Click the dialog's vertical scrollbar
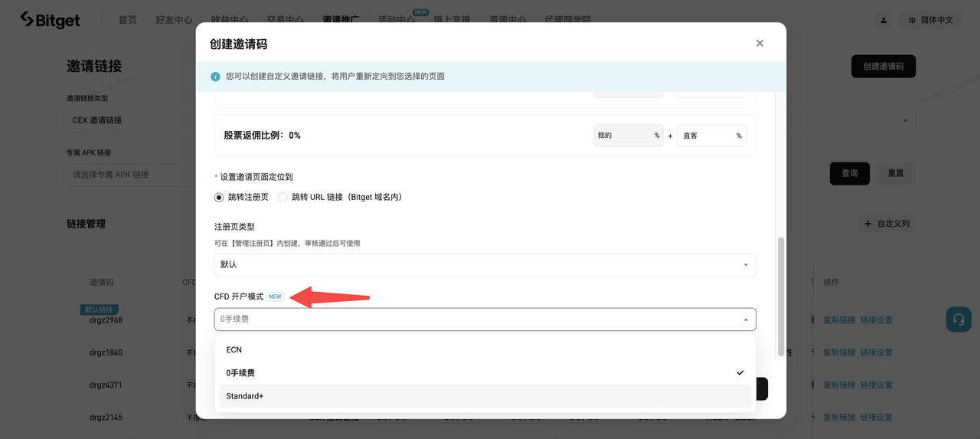This screenshot has width=980, height=439. [x=781, y=296]
